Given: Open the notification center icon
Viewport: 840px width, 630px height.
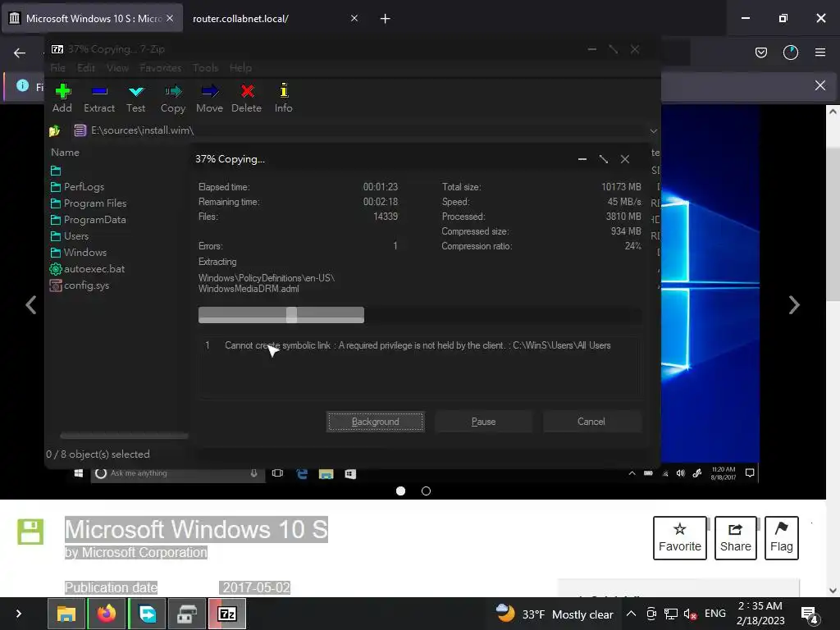Looking at the screenshot, I should pos(809,614).
